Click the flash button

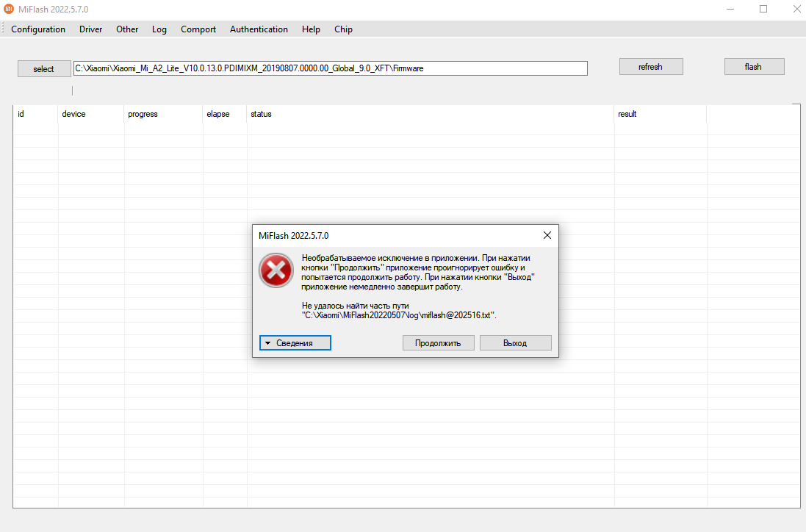point(754,67)
